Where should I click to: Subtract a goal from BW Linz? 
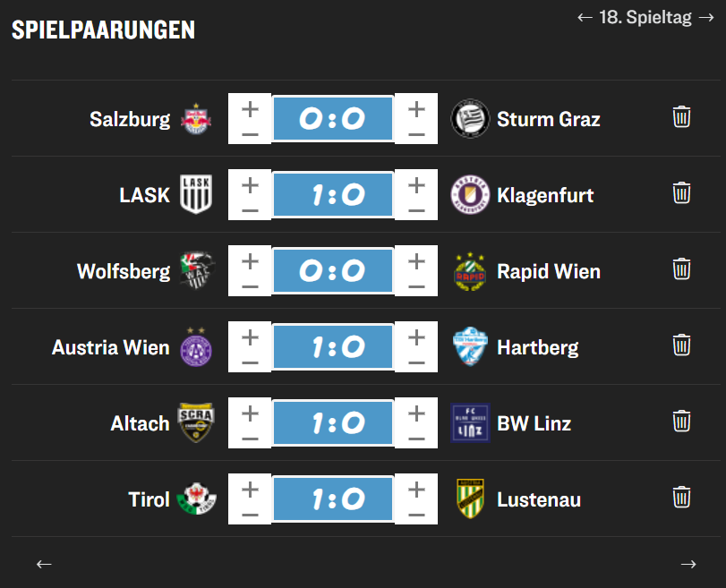click(416, 439)
